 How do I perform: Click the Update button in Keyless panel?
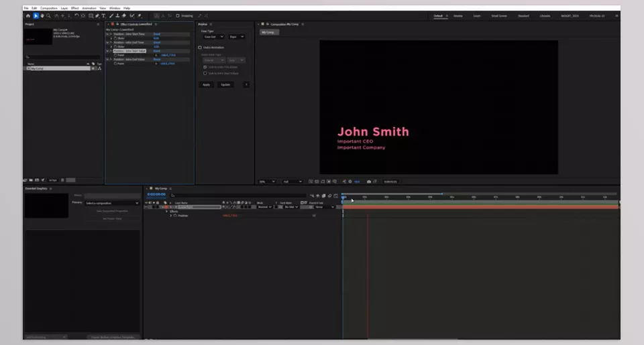(x=225, y=84)
